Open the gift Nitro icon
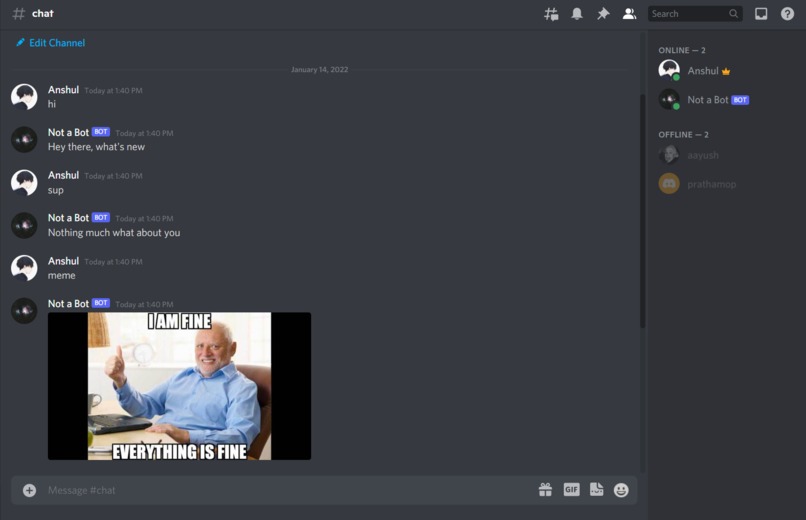The width and height of the screenshot is (806, 520). (545, 490)
